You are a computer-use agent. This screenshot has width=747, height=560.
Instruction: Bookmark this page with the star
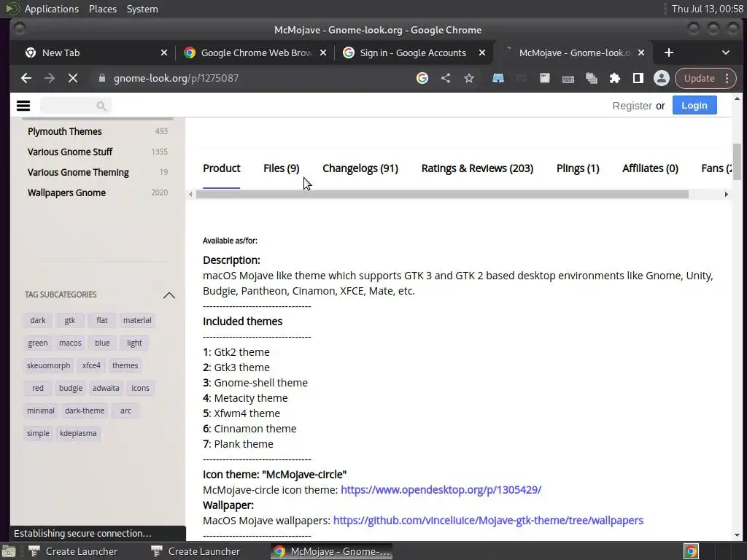click(469, 78)
